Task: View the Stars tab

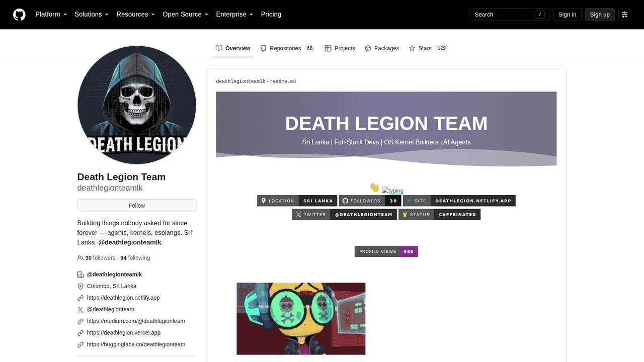Action: [428, 48]
